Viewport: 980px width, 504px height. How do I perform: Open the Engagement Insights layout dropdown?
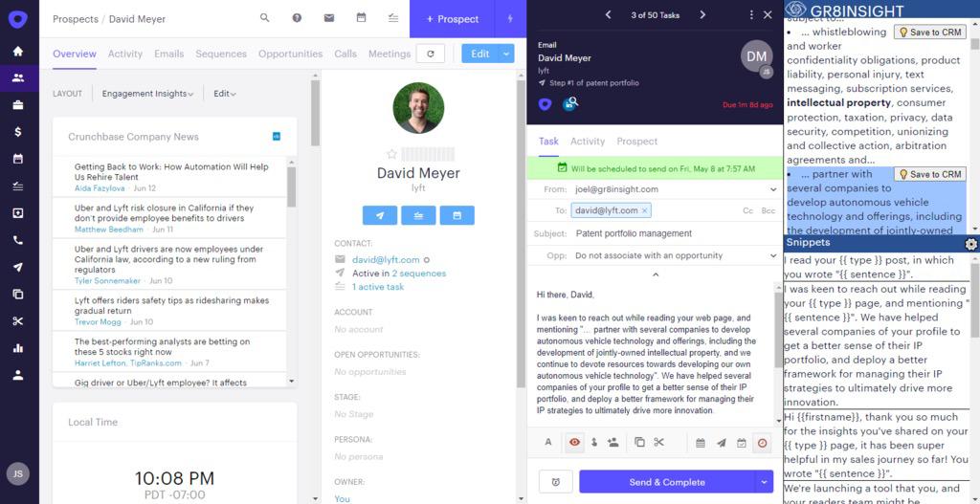click(147, 94)
